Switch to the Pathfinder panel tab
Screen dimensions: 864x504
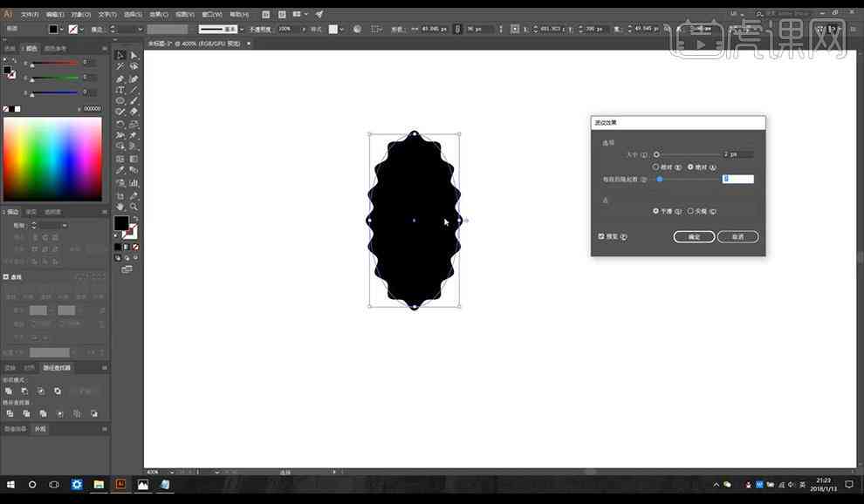[57, 367]
